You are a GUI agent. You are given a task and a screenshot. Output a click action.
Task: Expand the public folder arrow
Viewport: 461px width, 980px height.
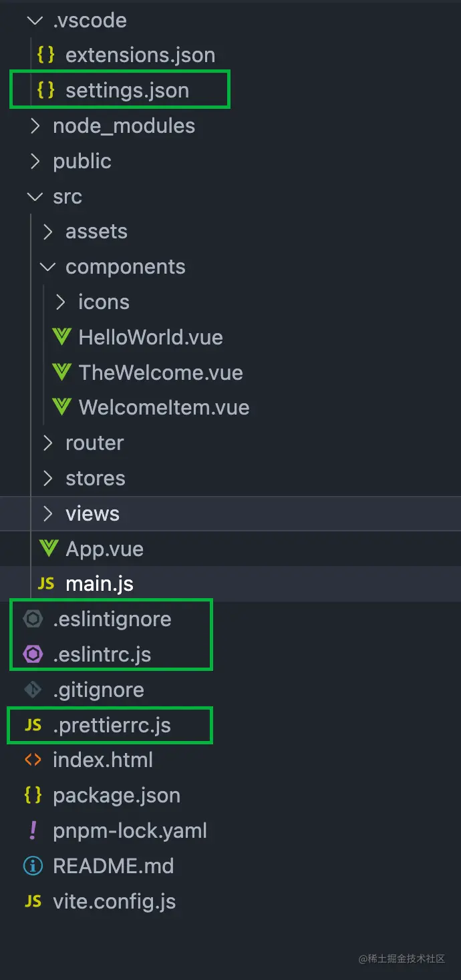pos(35,162)
